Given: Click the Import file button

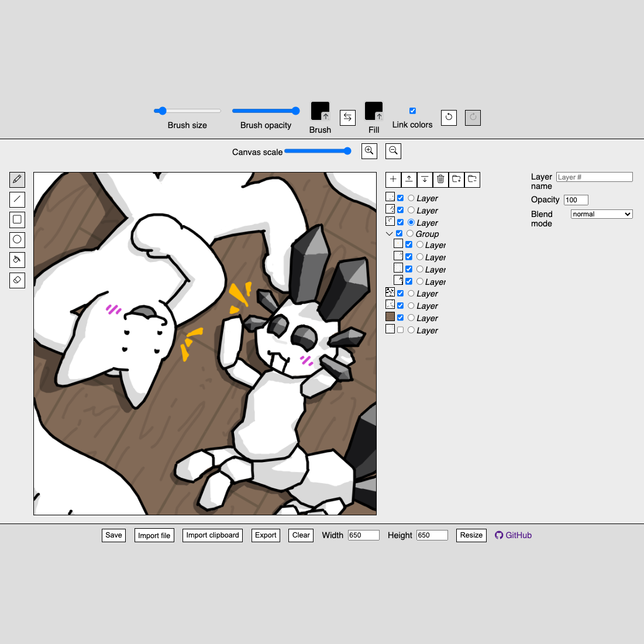Looking at the screenshot, I should pyautogui.click(x=154, y=535).
